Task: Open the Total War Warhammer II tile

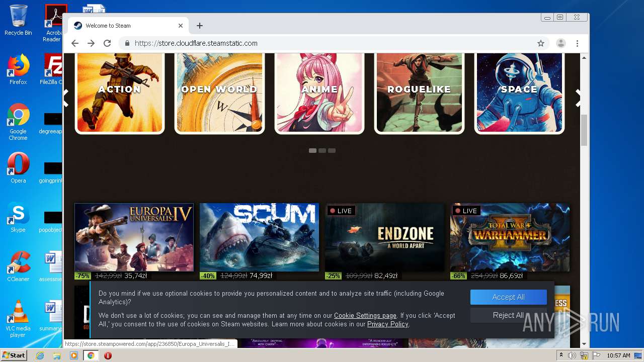Action: (510, 237)
